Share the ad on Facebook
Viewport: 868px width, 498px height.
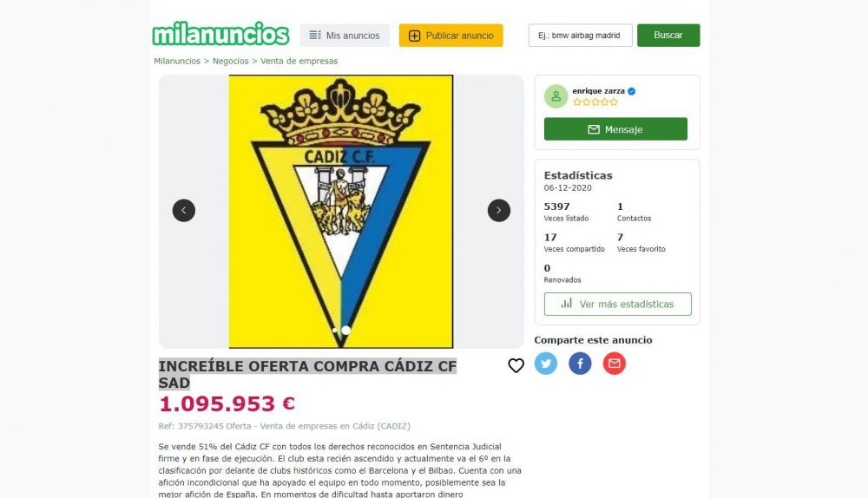580,364
